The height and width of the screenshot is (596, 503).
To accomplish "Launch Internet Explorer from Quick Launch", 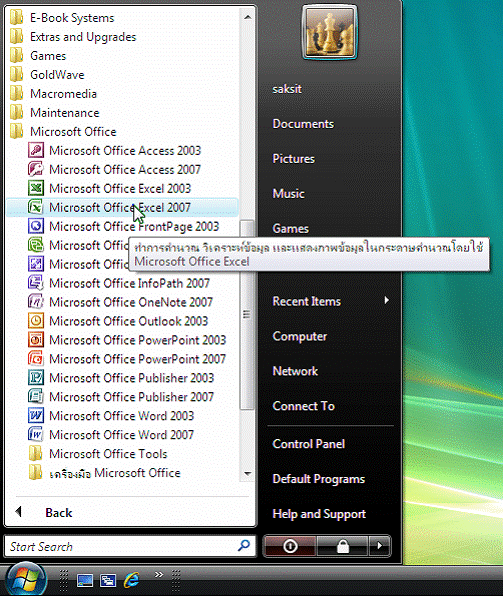I will tap(132, 580).
